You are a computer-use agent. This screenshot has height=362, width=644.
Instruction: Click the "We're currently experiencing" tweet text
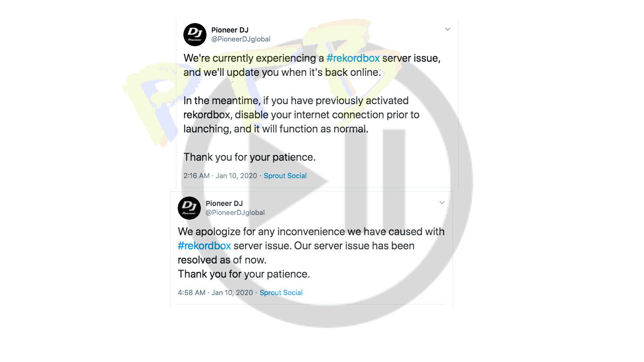point(312,66)
